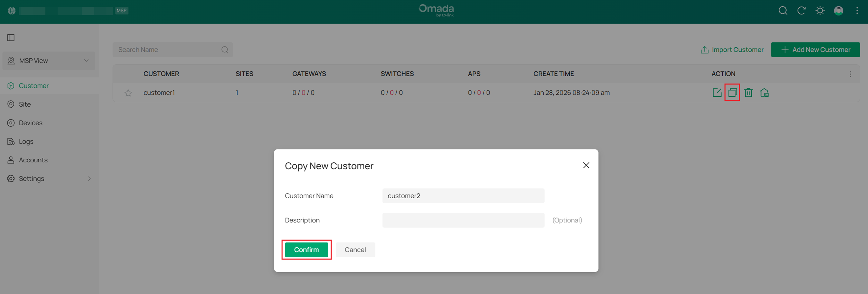This screenshot has height=294, width=868.
Task: Favorite customer1 with the star icon
Action: (128, 93)
